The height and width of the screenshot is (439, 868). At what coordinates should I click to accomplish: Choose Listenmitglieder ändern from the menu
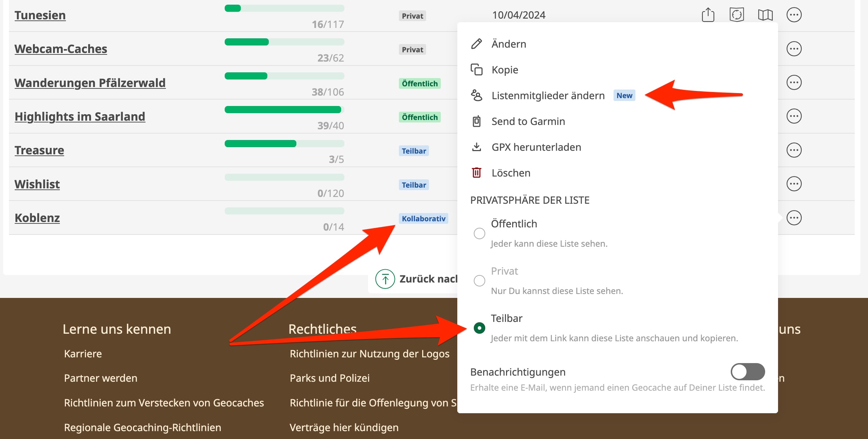pos(548,96)
